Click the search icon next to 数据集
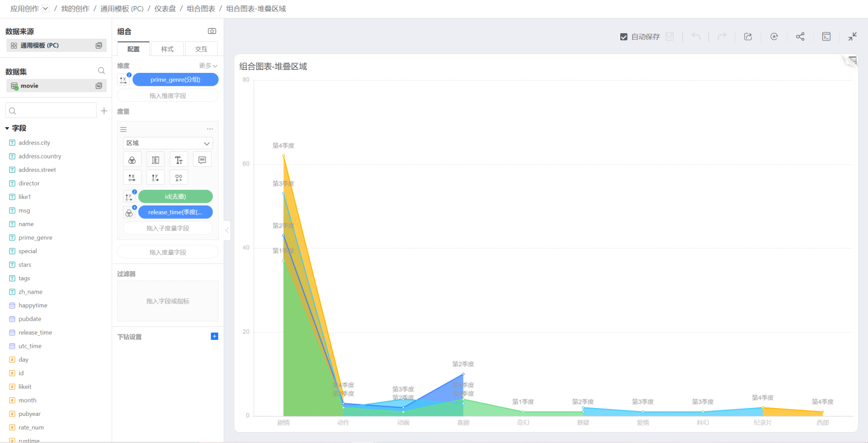The image size is (868, 443). click(101, 71)
